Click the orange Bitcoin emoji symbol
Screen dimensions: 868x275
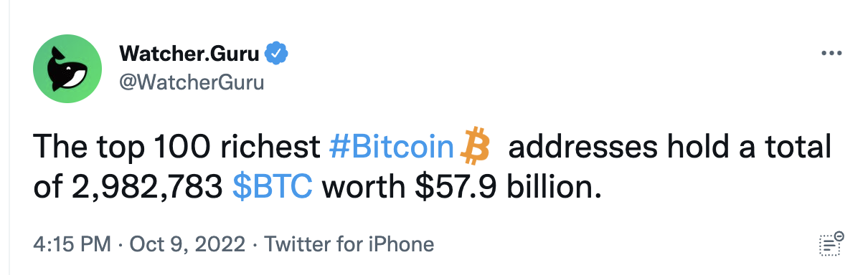point(473,147)
